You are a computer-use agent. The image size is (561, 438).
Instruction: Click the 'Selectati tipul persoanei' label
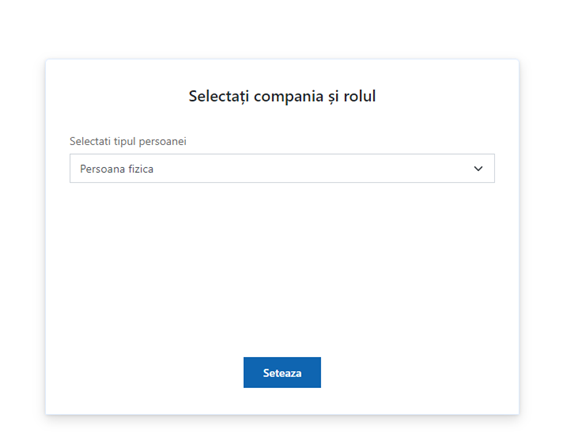click(x=128, y=141)
